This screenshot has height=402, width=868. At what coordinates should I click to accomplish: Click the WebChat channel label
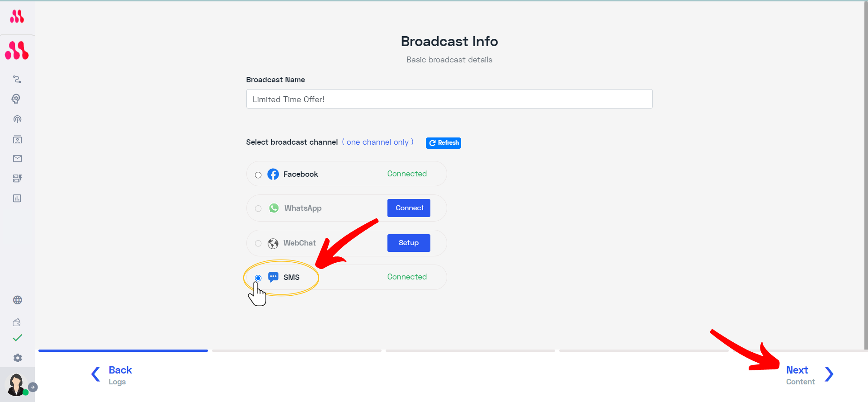click(x=300, y=243)
